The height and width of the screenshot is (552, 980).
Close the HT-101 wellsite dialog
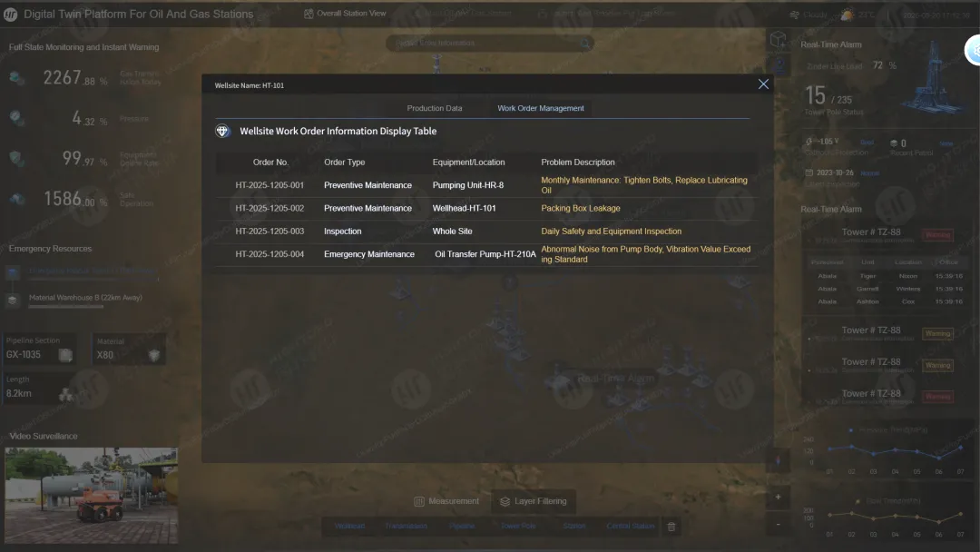763,84
